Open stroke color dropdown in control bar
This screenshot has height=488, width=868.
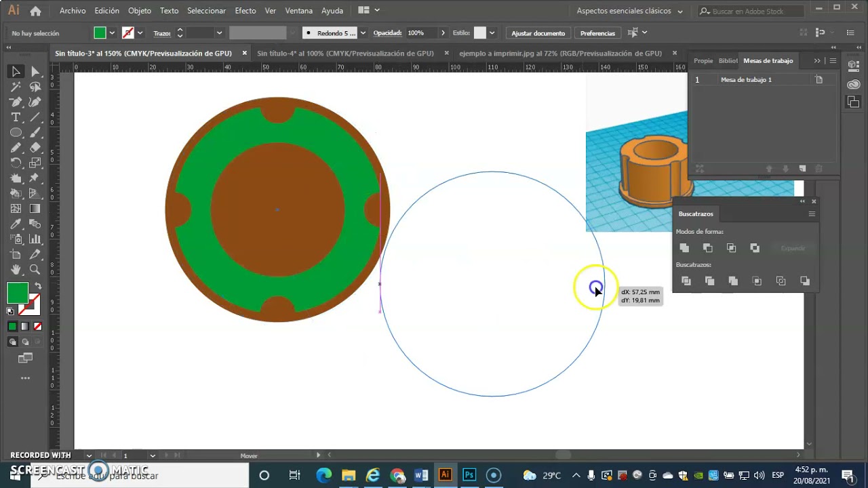tap(140, 33)
